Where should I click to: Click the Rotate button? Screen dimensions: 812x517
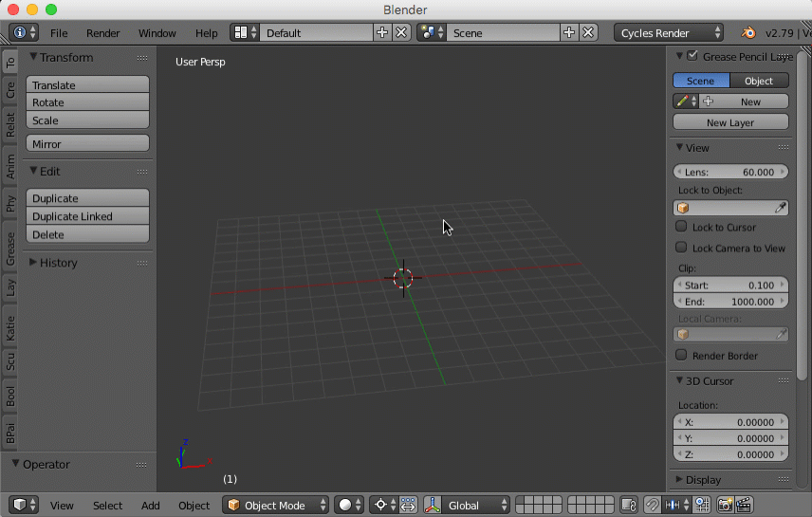coord(87,102)
